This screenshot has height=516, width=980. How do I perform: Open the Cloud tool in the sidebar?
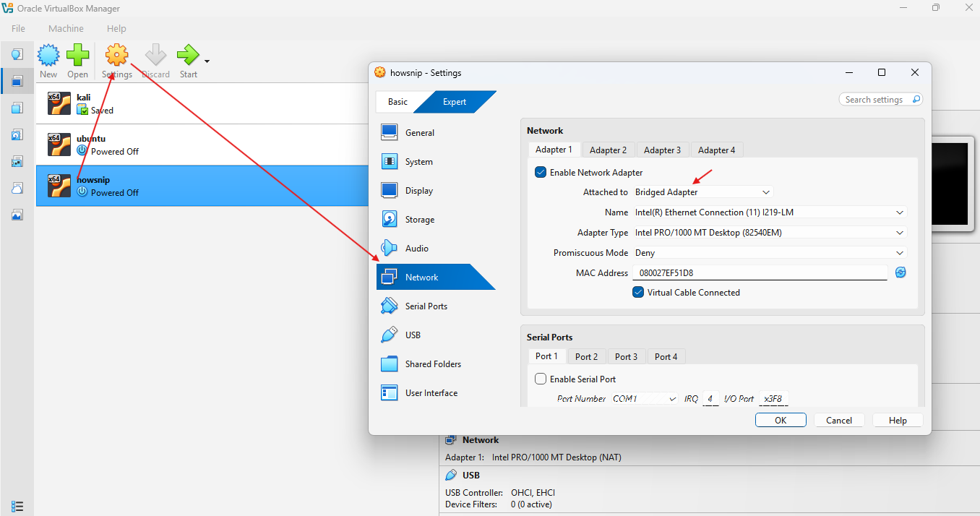pos(17,188)
